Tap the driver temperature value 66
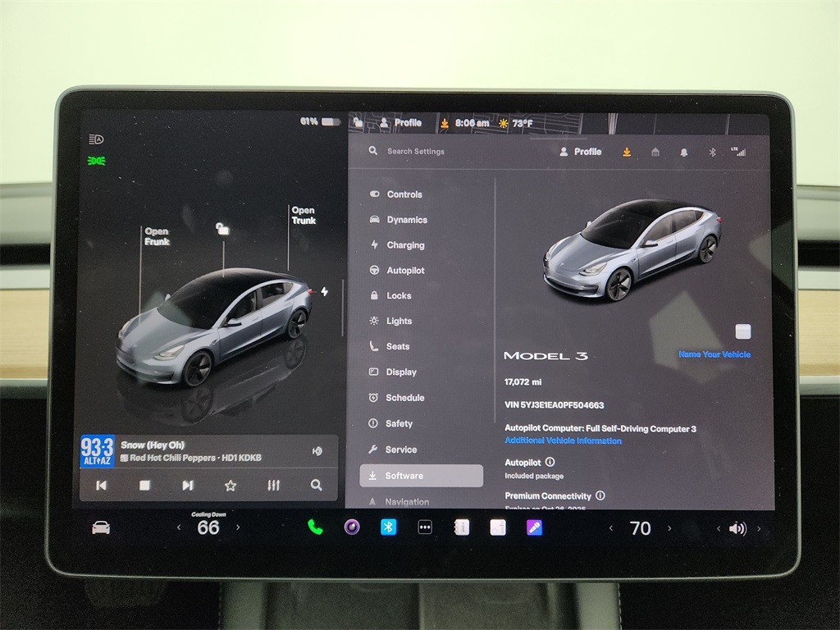Image resolution: width=840 pixels, height=630 pixels. (208, 528)
